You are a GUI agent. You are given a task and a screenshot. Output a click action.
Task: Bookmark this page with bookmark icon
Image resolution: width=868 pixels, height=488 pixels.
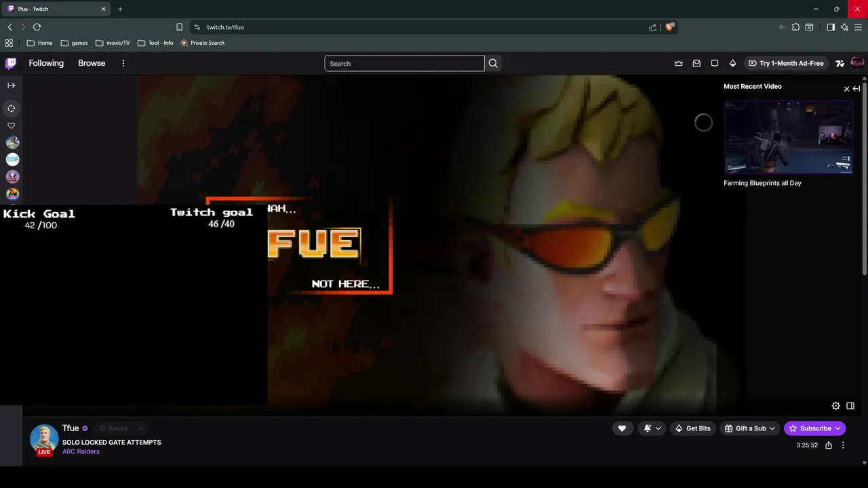point(179,27)
